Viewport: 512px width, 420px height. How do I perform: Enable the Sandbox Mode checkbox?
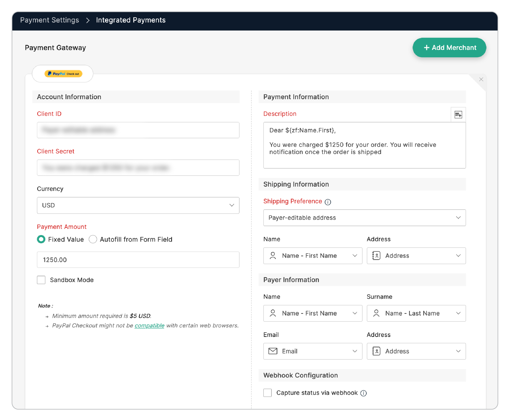tap(41, 280)
